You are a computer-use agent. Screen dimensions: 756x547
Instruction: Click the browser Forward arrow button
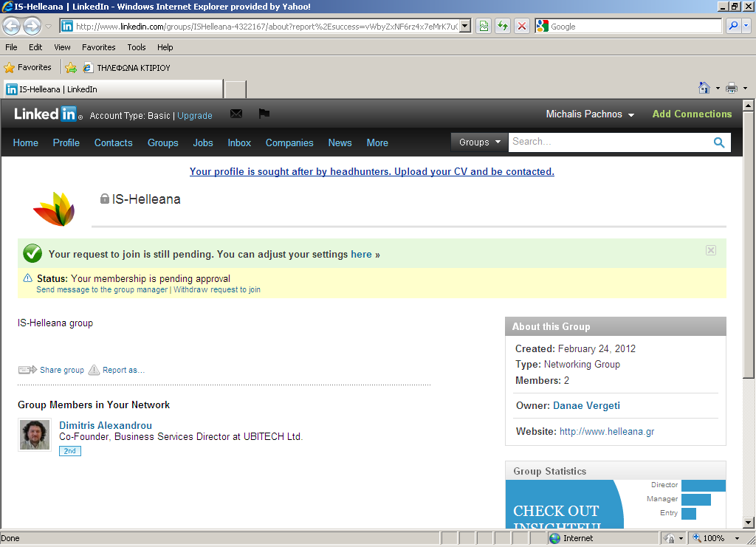(32, 26)
